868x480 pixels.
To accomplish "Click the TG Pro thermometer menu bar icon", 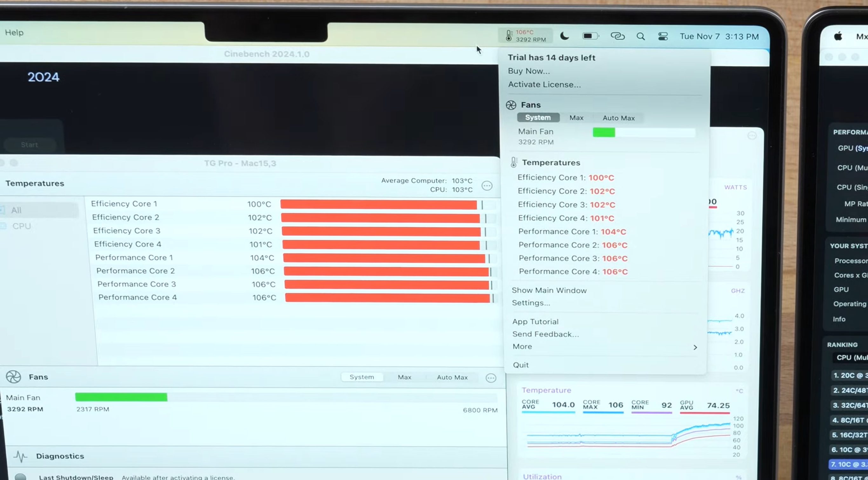I will 525,35.
